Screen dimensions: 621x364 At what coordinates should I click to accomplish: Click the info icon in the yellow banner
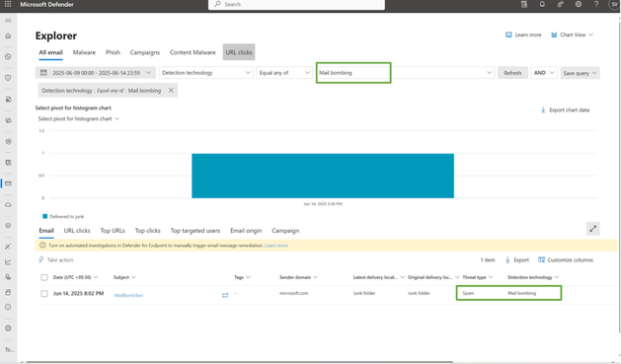[x=42, y=246]
